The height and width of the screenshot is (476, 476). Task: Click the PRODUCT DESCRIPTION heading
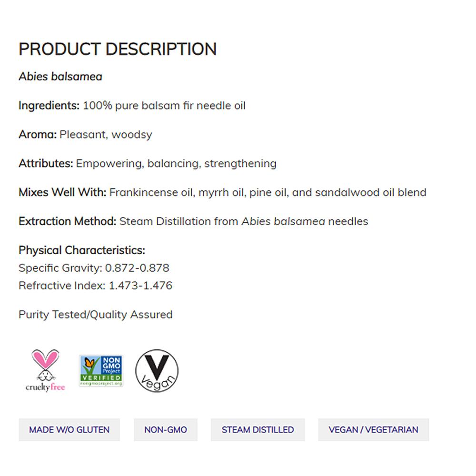(x=118, y=49)
